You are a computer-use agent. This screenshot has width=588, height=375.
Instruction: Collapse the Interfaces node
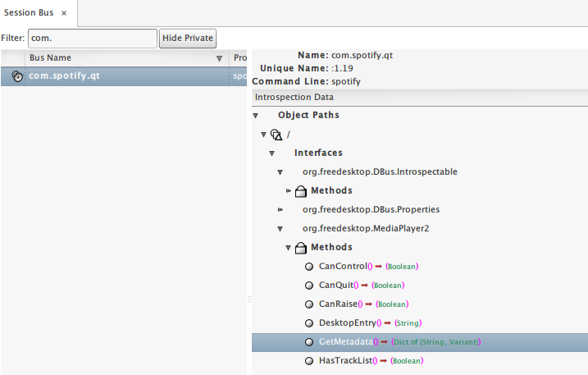point(272,153)
